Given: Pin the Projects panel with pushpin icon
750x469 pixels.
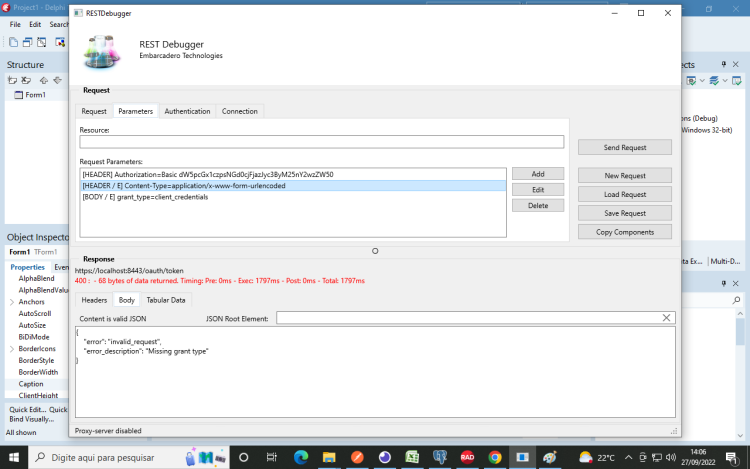Looking at the screenshot, I should pos(724,64).
